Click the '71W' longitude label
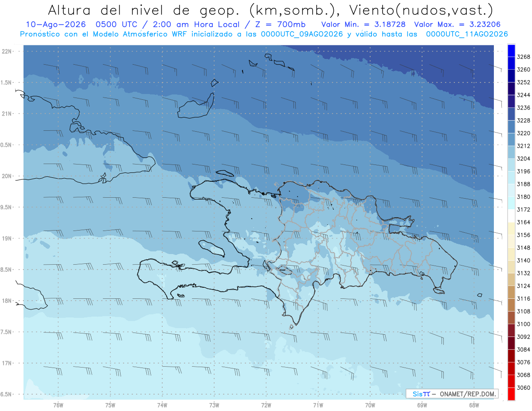The height and width of the screenshot is (411, 532). (318, 405)
